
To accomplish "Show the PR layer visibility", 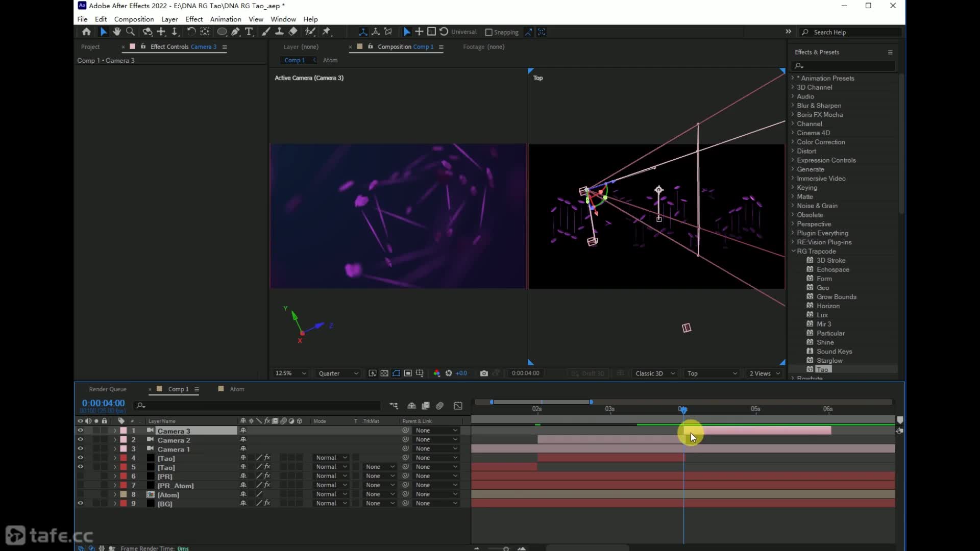I will [x=80, y=476].
